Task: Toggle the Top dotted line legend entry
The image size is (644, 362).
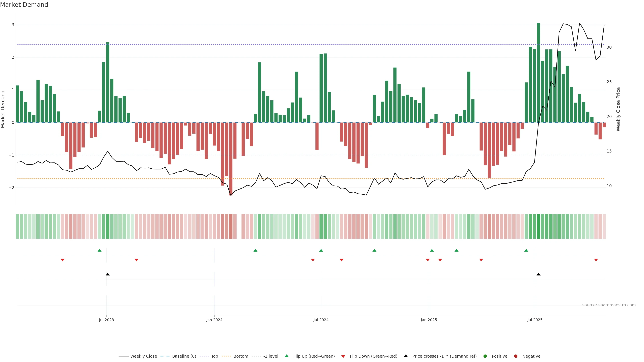Action: click(214, 356)
